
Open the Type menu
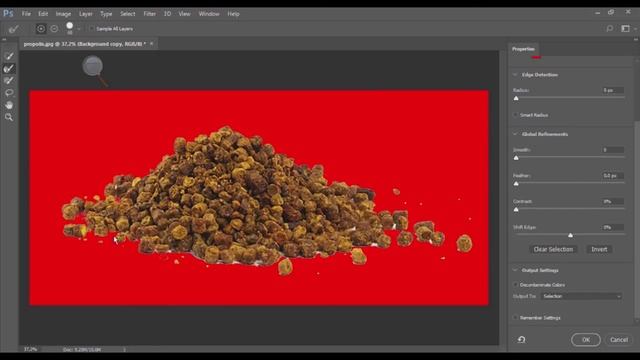(106, 13)
